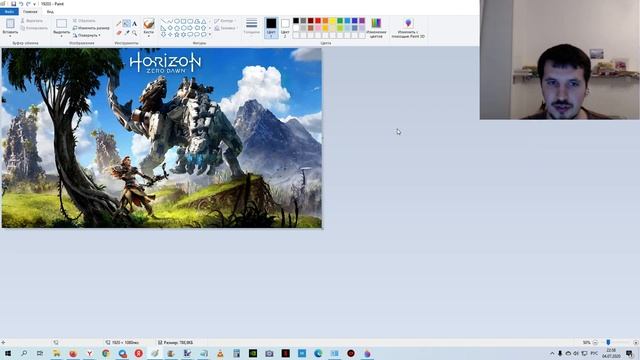This screenshot has height=360, width=640.
Task: Pick the Right triangle shape
Action: point(163,28)
